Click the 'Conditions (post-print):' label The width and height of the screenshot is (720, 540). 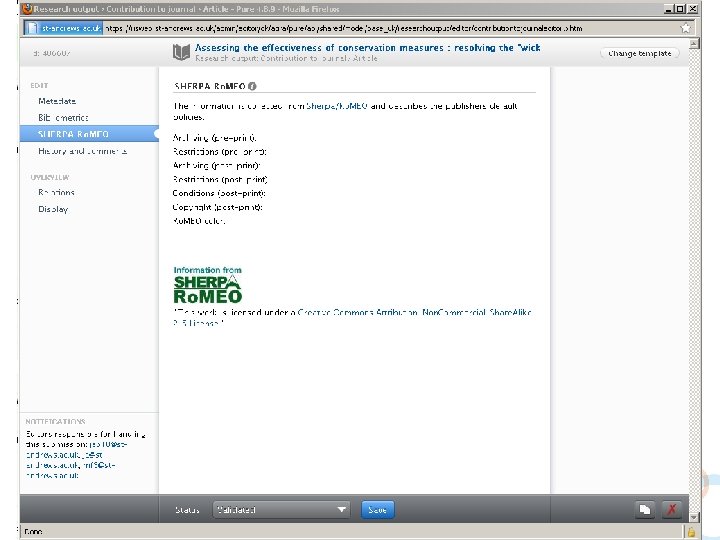[219, 193]
